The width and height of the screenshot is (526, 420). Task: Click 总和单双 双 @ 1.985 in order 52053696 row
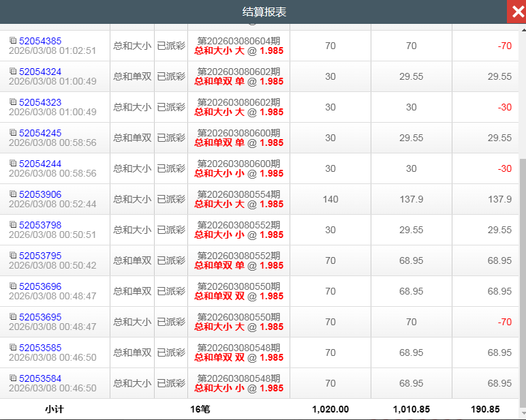(x=239, y=296)
